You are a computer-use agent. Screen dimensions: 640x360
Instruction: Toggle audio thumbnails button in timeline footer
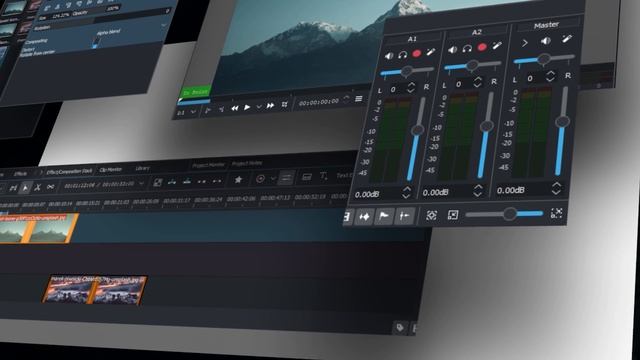click(x=364, y=217)
